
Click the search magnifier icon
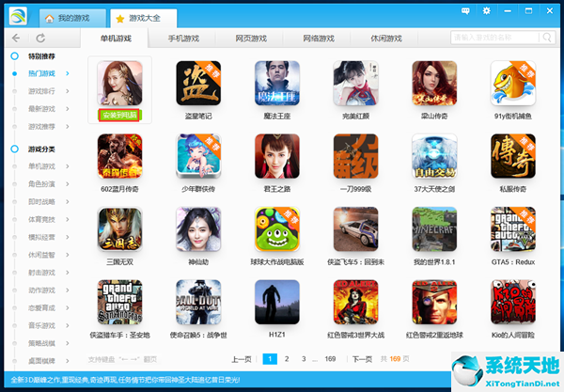[547, 38]
